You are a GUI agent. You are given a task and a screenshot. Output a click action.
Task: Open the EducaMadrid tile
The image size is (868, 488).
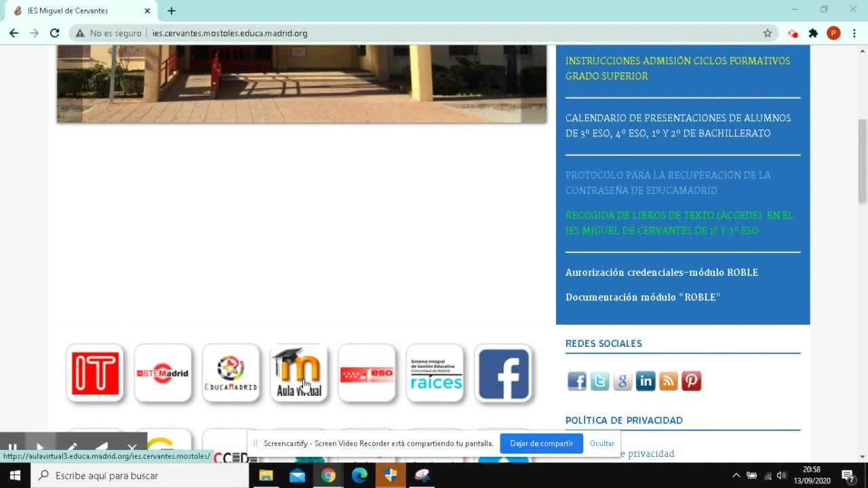231,373
